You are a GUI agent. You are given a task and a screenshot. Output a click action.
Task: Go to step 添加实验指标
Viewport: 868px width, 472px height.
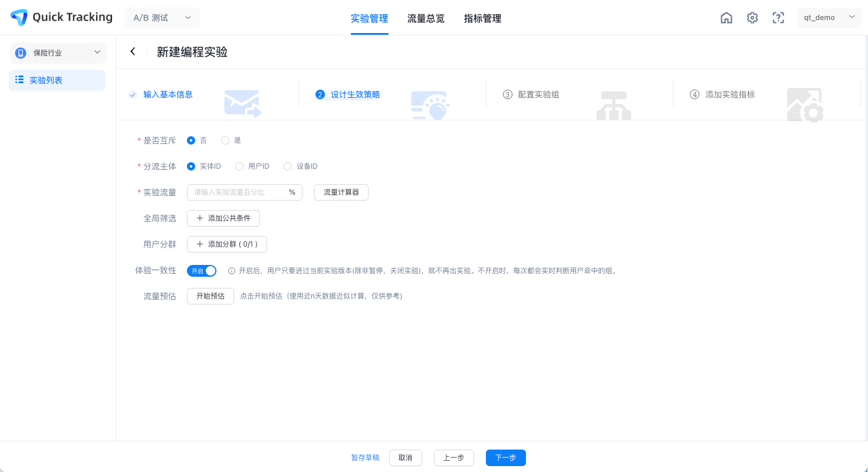click(x=730, y=94)
